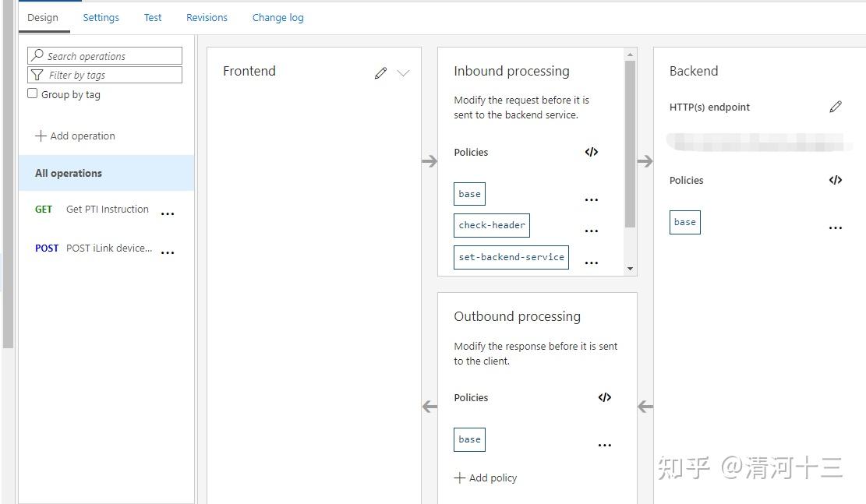Click the Search operations input field
Screen dimensions: 866x504
click(x=105, y=56)
